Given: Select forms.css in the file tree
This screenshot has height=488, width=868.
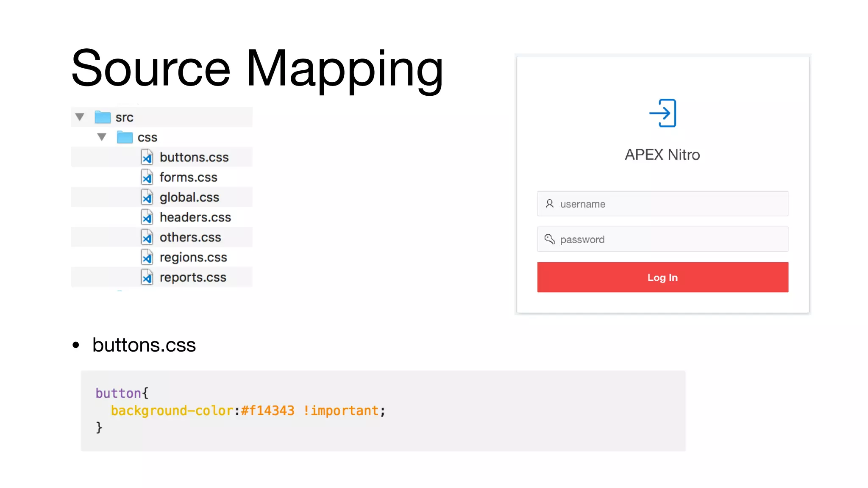Looking at the screenshot, I should [x=188, y=177].
